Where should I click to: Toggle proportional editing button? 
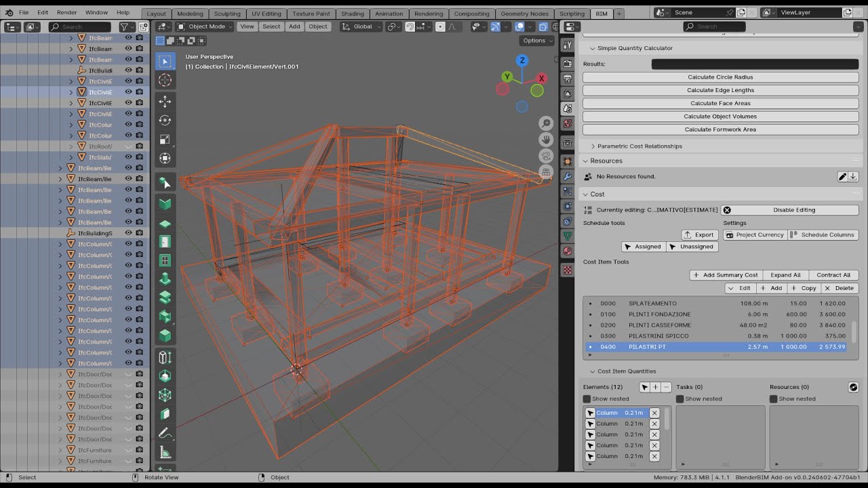click(x=440, y=26)
